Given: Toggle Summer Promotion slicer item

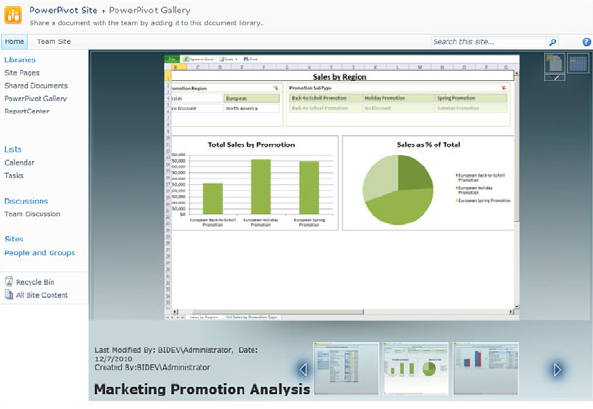Looking at the screenshot, I should [x=471, y=108].
